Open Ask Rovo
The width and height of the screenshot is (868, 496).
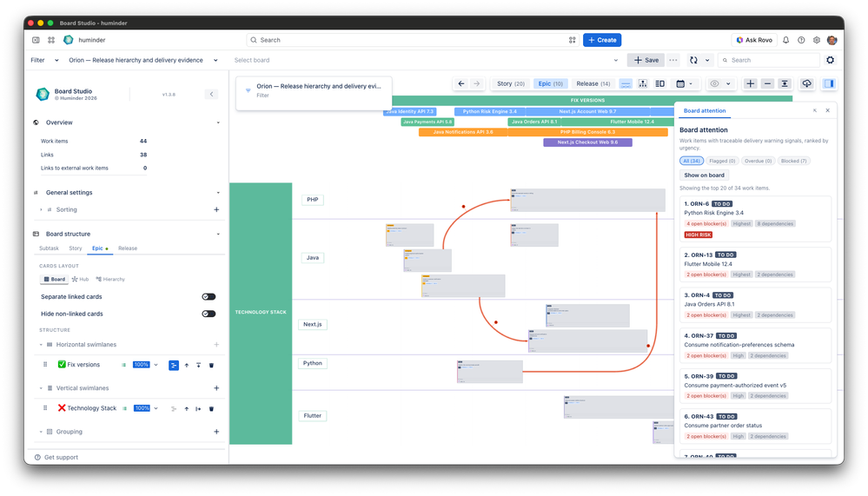pos(754,40)
